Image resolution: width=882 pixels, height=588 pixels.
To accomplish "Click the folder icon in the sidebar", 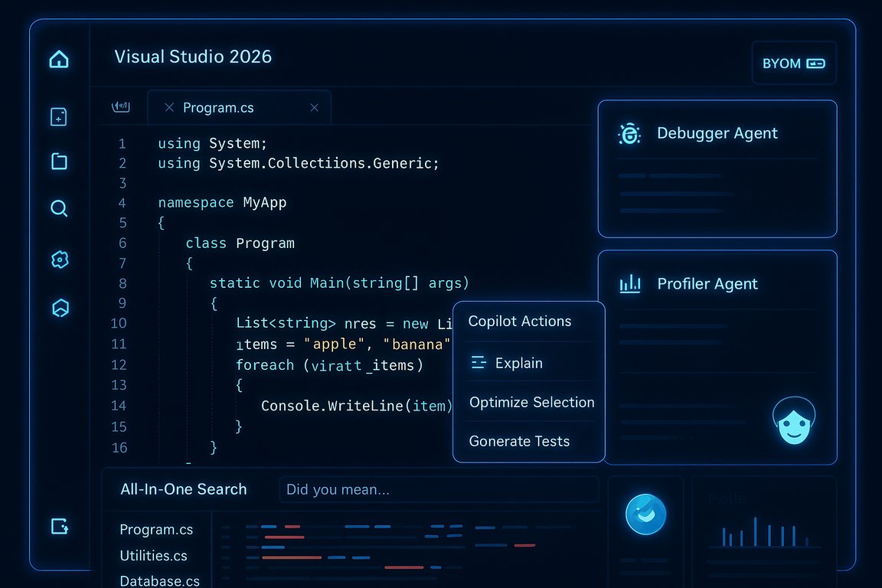I will [x=59, y=162].
